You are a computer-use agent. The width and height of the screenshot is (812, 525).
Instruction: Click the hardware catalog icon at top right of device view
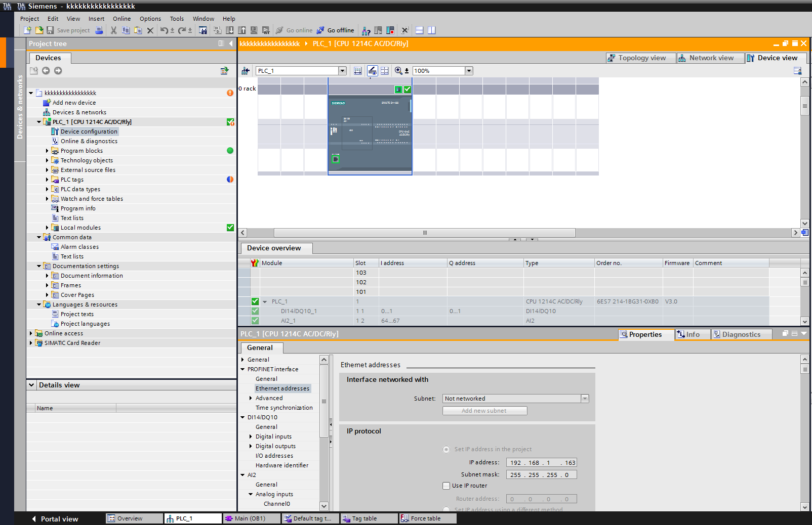coord(798,71)
